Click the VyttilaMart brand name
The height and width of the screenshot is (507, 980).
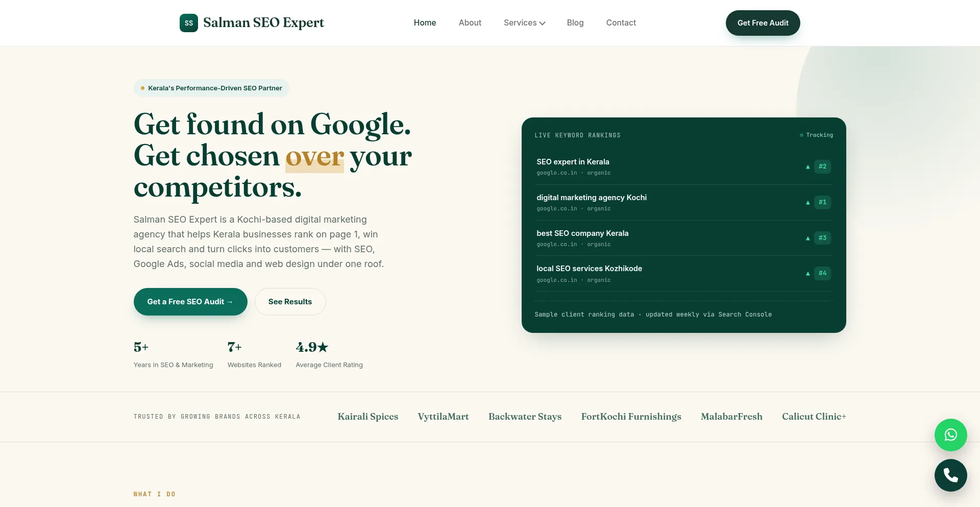click(x=443, y=417)
